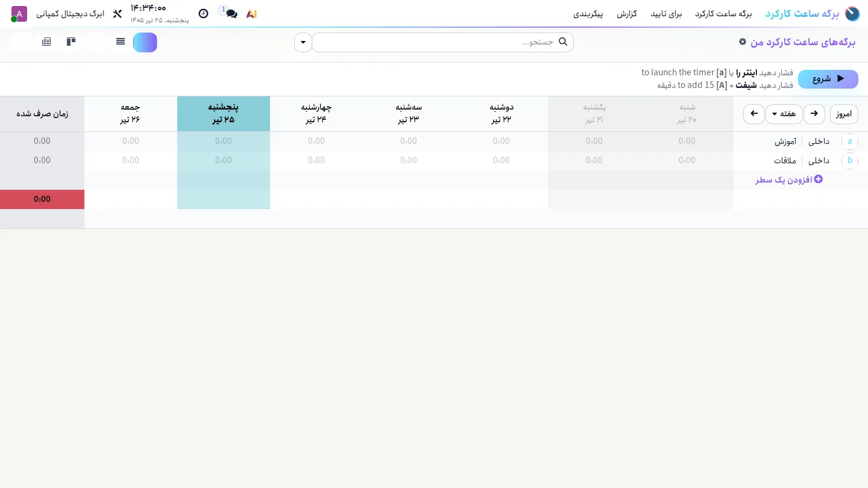
Task: Go to the previous week arrow
Action: click(x=814, y=113)
